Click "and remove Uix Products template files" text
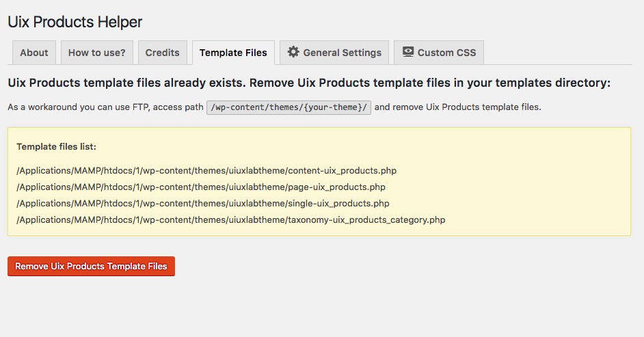The width and height of the screenshot is (644, 337). coord(458,107)
